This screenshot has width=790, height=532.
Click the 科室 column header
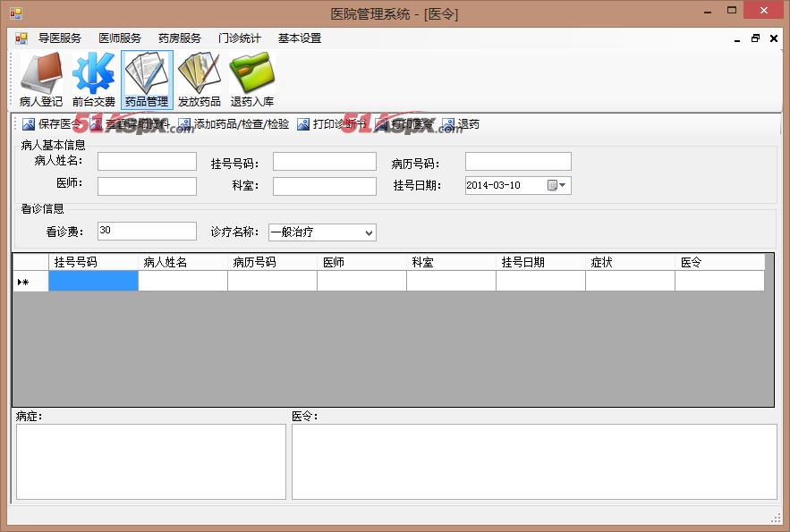[452, 262]
